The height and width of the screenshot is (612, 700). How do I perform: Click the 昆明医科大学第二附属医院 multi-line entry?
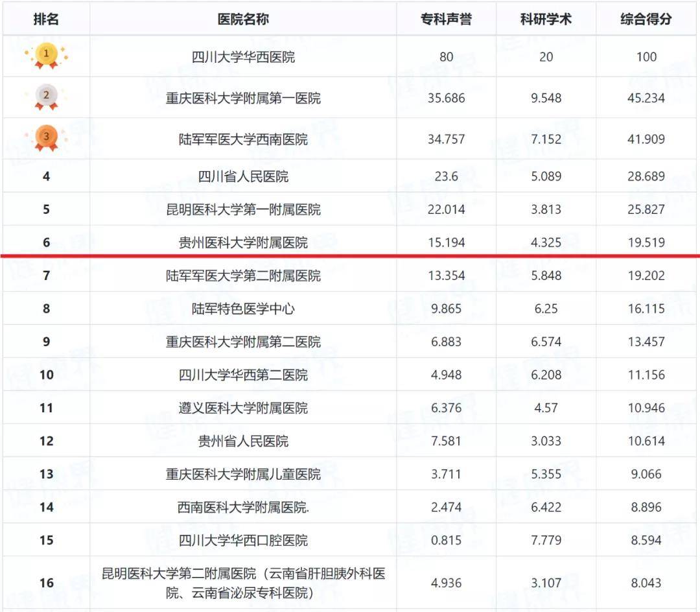(243, 583)
